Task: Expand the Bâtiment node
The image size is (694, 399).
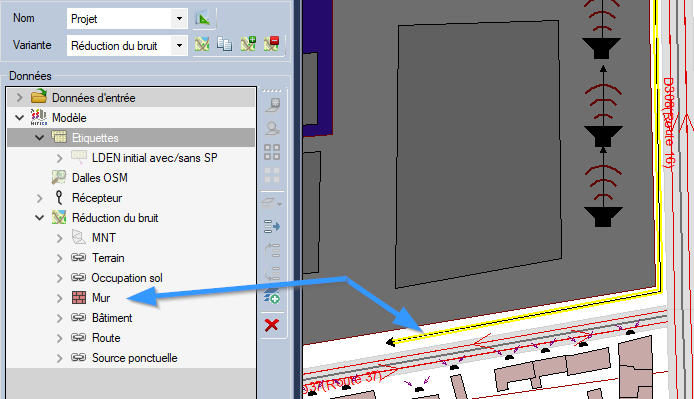Action: [x=59, y=318]
